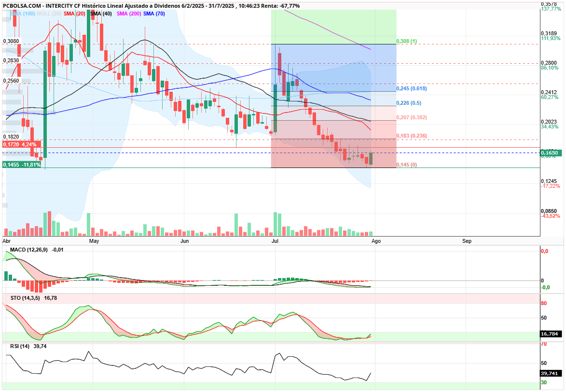Click the 0,0850 right axis value
Screen dimensions: 566x392
[549, 211]
